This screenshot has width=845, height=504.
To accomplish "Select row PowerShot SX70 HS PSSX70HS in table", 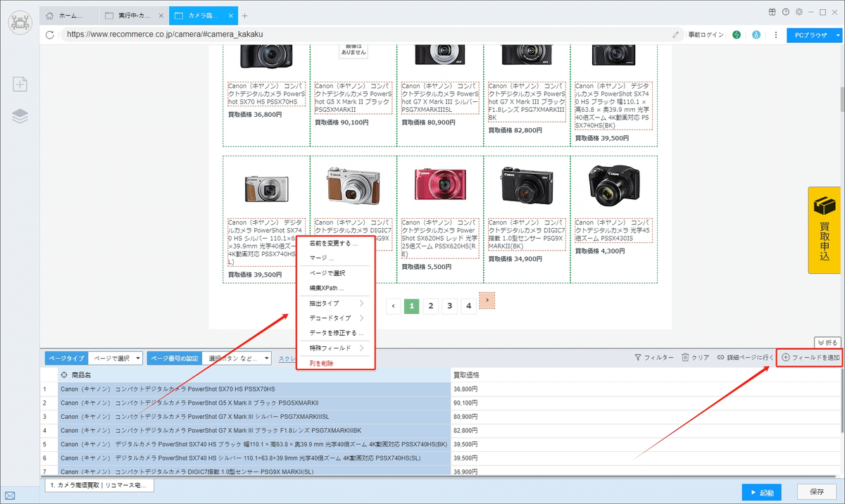I will [254, 389].
